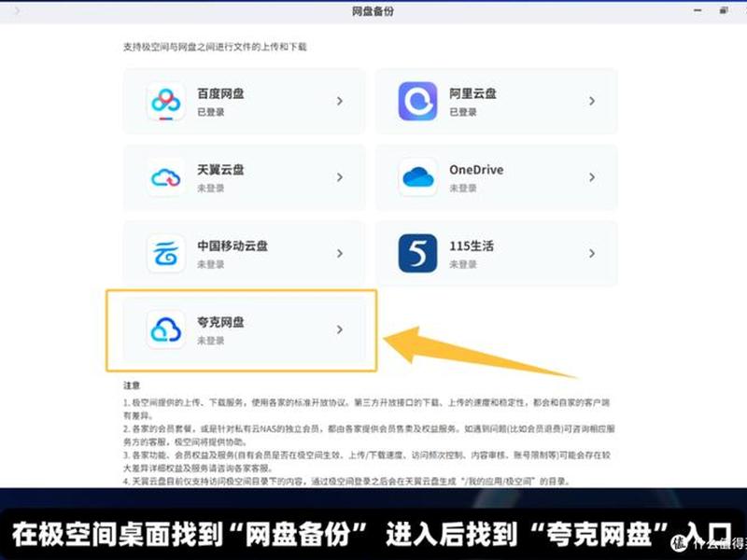Click the 注意 notes heading
Image resolution: width=747 pixels, height=560 pixels.
132,385
